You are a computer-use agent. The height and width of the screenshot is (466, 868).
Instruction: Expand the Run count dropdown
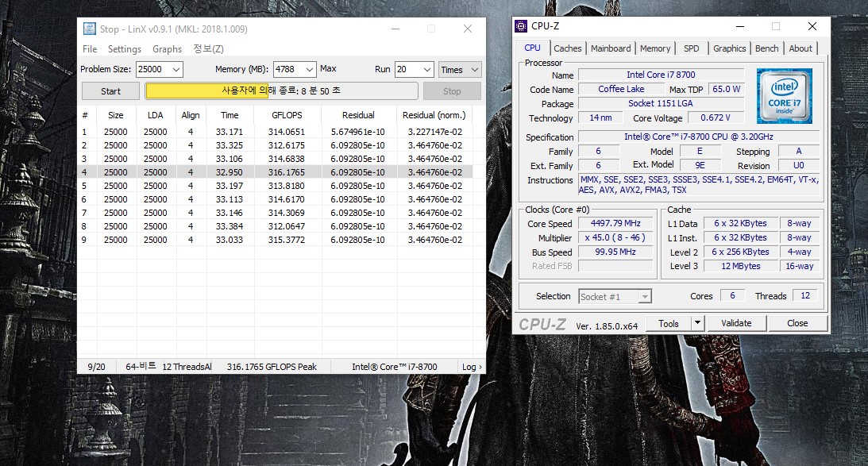pos(426,69)
